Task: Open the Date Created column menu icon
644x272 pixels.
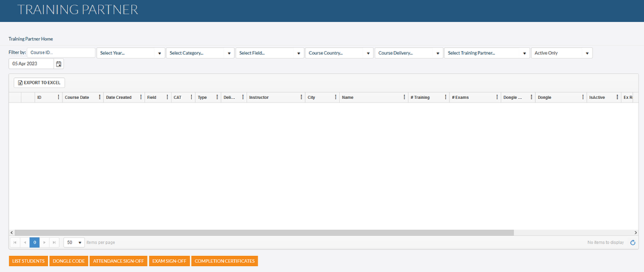Action: [141, 97]
